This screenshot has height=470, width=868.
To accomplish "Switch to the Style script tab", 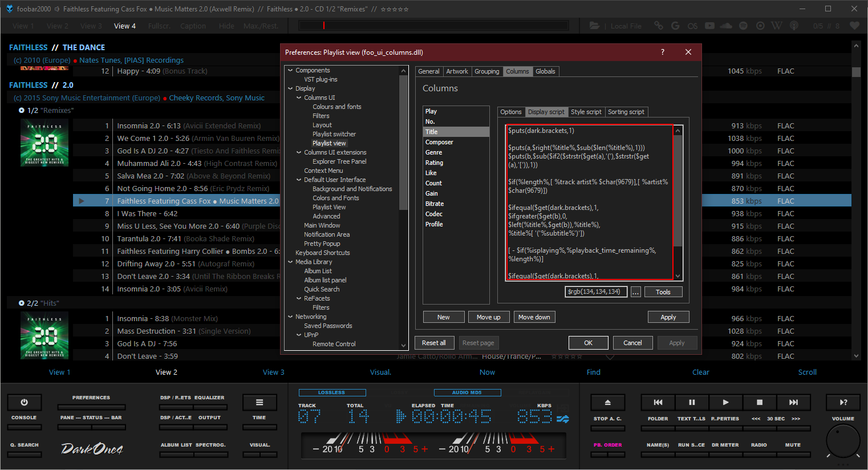I will pyautogui.click(x=586, y=112).
